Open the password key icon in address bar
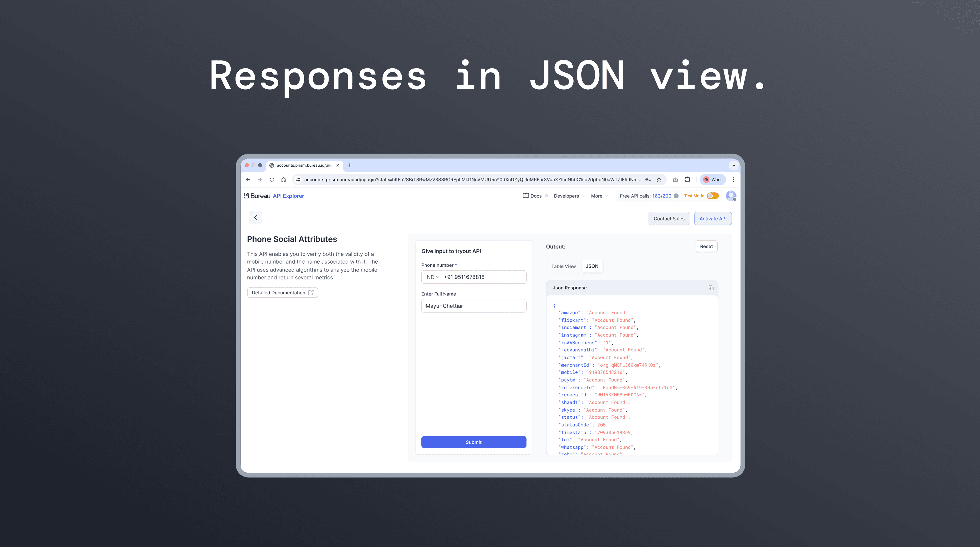This screenshot has height=547, width=980. [x=648, y=179]
